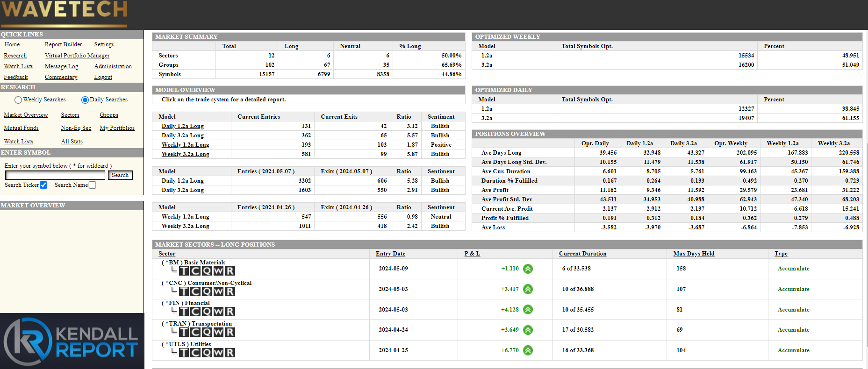Open the Q icon for Utilities
The width and height of the screenshot is (868, 369).
click(x=207, y=353)
